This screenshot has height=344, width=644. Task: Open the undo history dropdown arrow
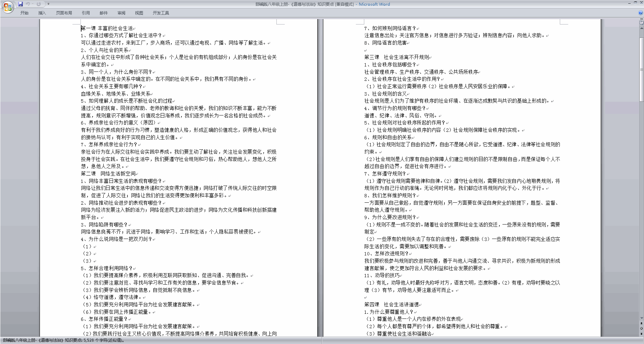(33, 4)
